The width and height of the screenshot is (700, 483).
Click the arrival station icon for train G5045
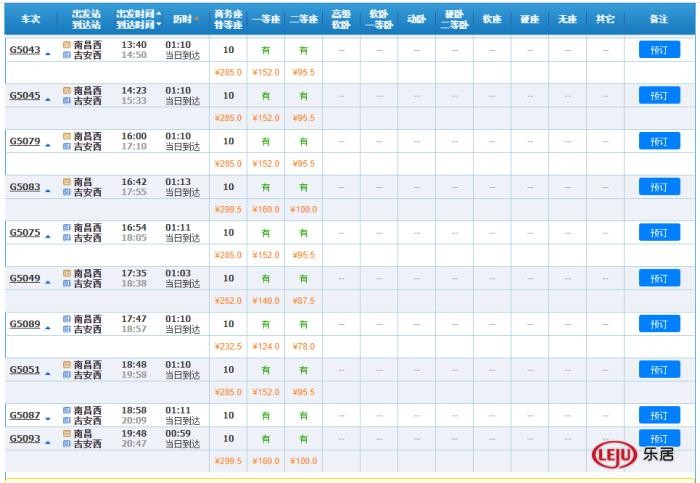coord(67,101)
